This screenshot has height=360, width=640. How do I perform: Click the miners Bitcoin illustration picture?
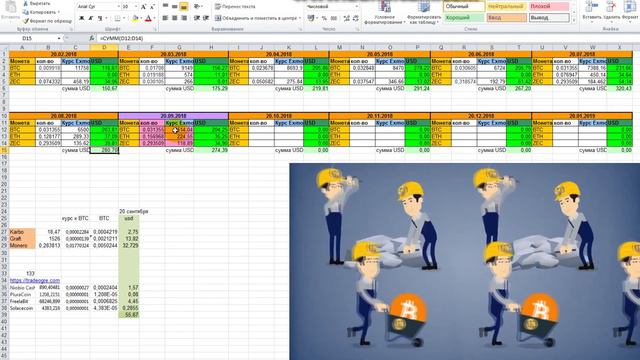pos(464,262)
